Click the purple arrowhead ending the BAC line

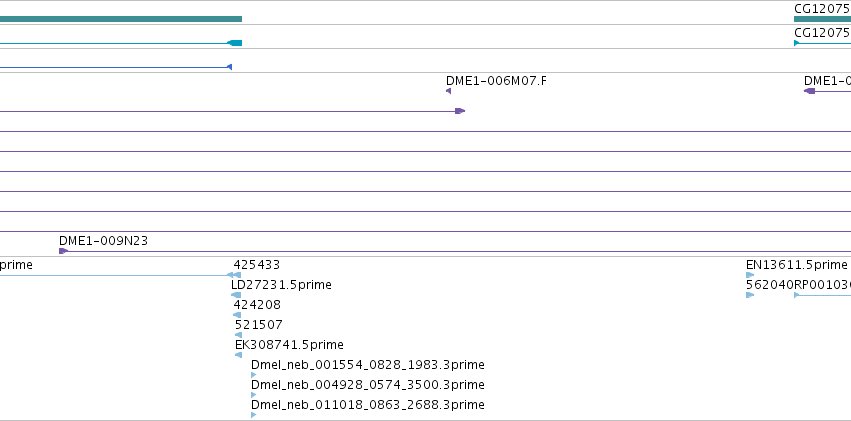(x=460, y=111)
